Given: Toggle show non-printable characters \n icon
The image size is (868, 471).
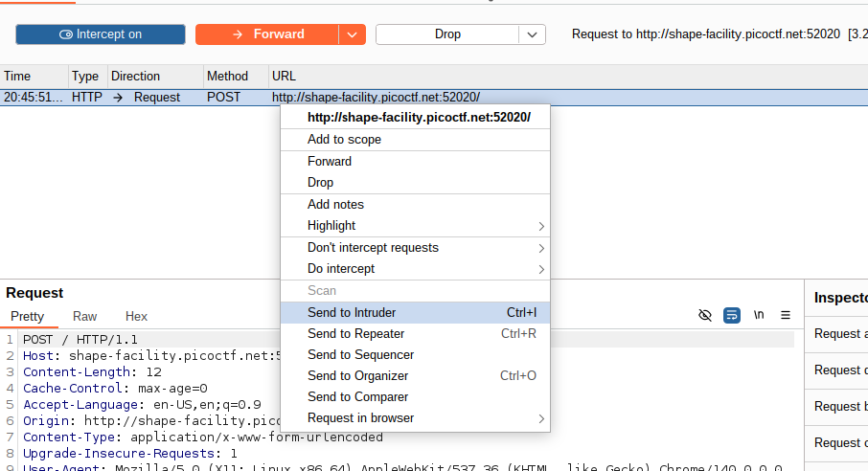Looking at the screenshot, I should pyautogui.click(x=759, y=315).
